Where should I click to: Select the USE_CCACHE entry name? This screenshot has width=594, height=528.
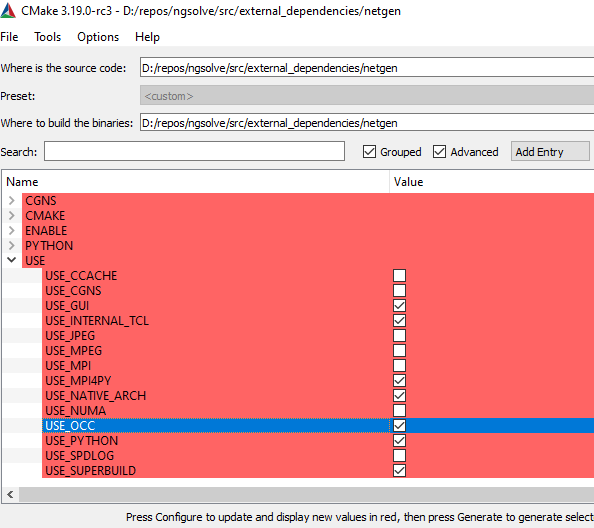click(x=81, y=275)
